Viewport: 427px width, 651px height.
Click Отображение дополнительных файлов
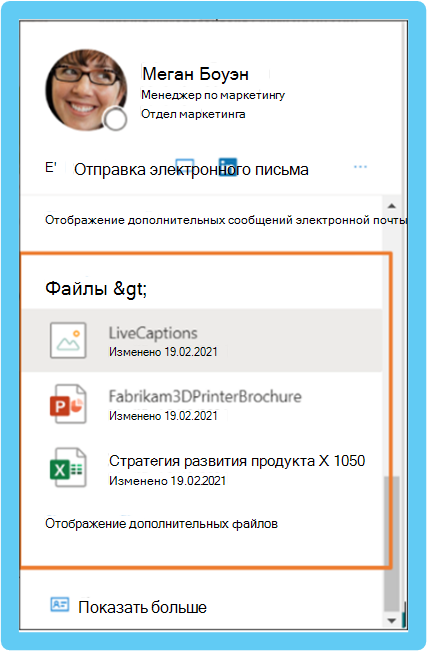(162, 524)
